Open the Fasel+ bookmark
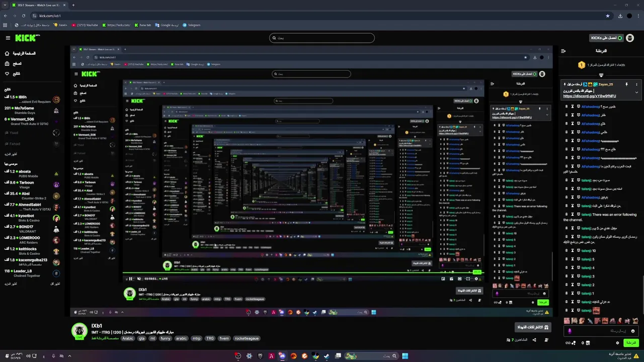644x362 pixels. coord(60,25)
